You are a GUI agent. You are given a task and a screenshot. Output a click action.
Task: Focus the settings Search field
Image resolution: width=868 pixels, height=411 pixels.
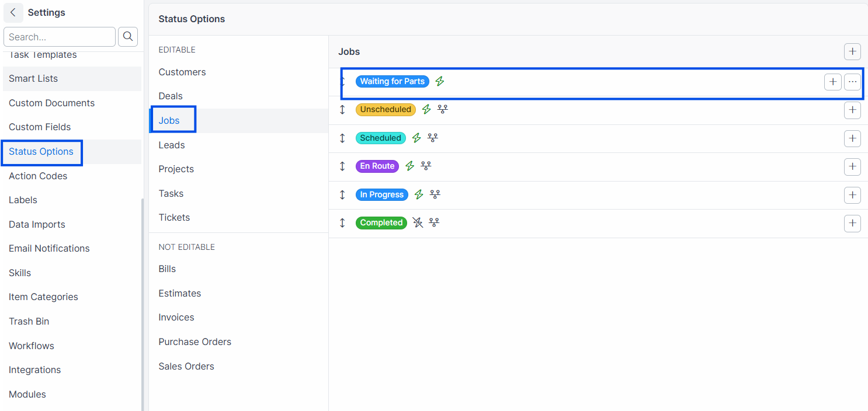[x=60, y=37]
